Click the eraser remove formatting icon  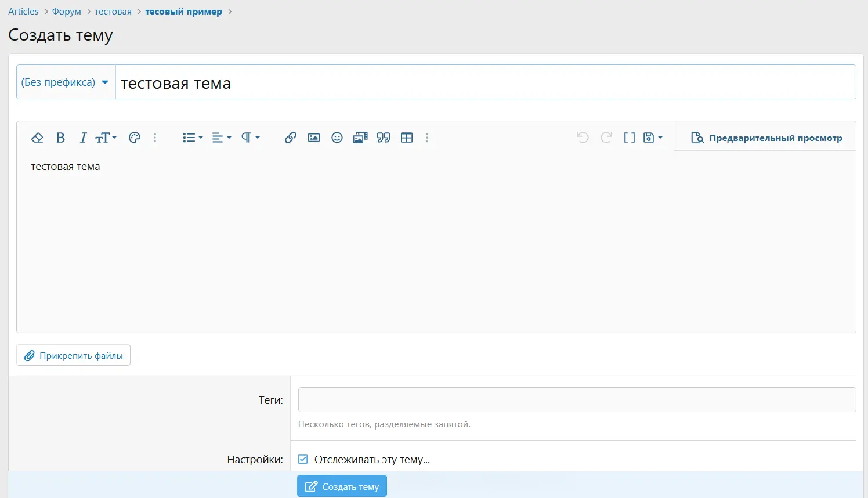(x=37, y=138)
